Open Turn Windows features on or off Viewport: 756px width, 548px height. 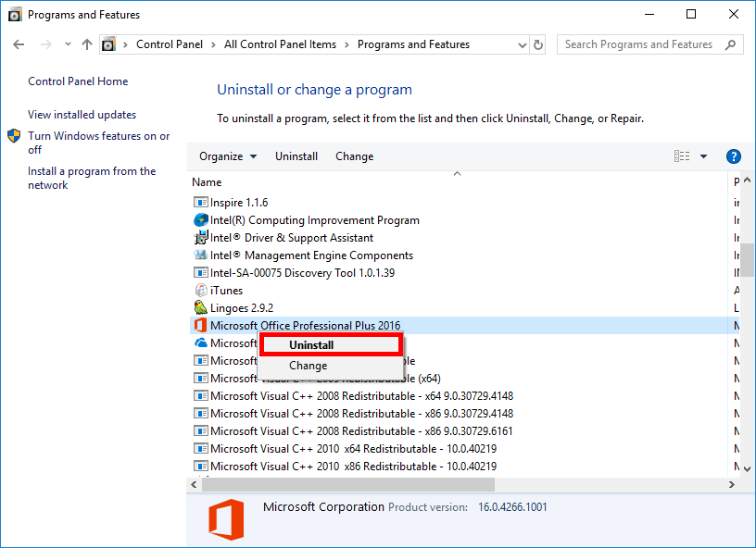click(99, 143)
